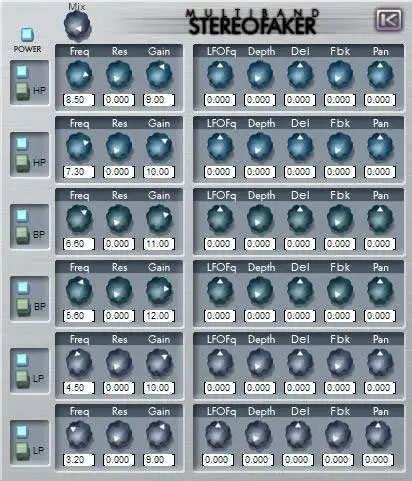Screen dimensions: 412x481
Task: Click green HP filter button of 8.50 band
Action: [23, 91]
